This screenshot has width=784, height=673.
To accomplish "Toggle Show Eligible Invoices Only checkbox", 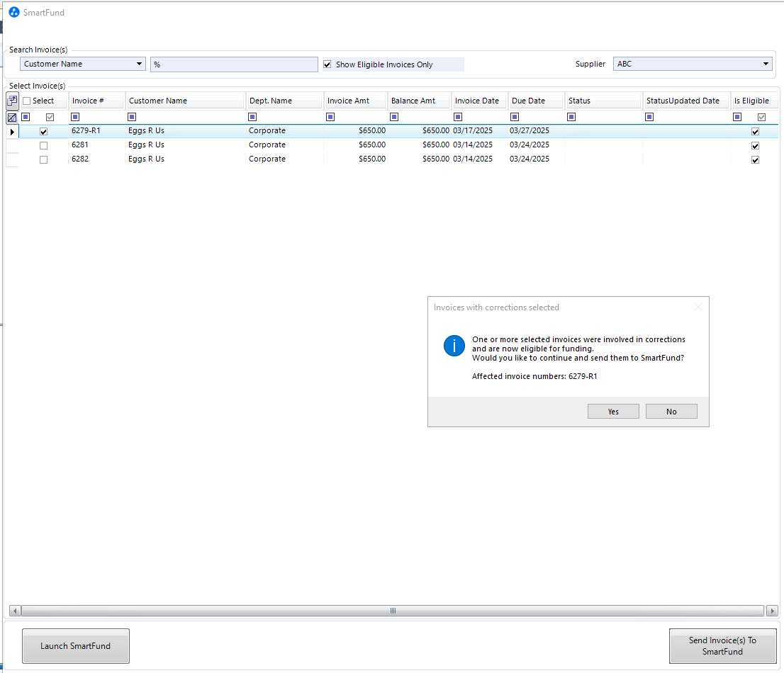I will pyautogui.click(x=327, y=64).
